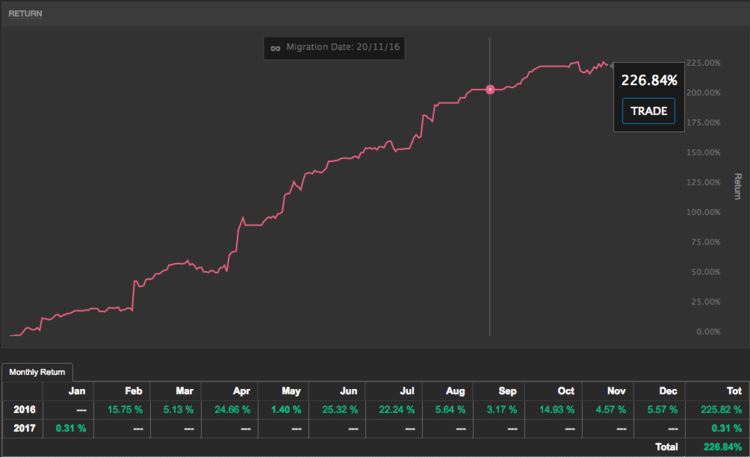
Task: Click the 2016 Jul value 22.24 %
Action: tap(397, 410)
